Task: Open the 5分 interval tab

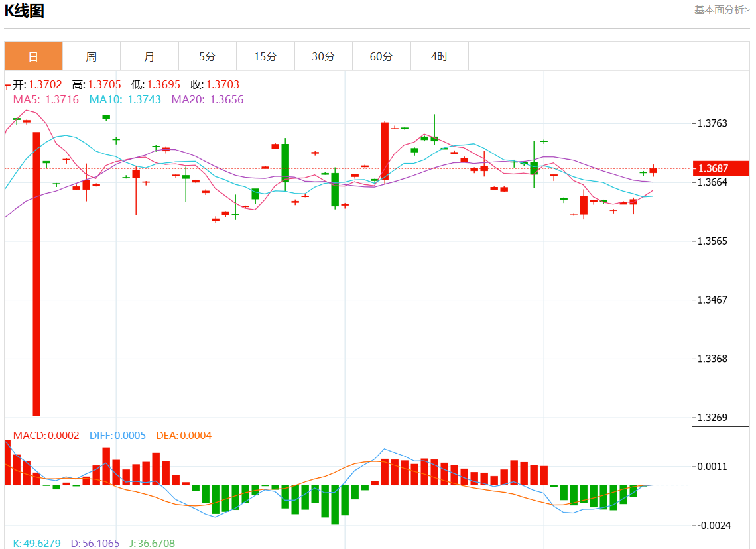Action: 208,56
